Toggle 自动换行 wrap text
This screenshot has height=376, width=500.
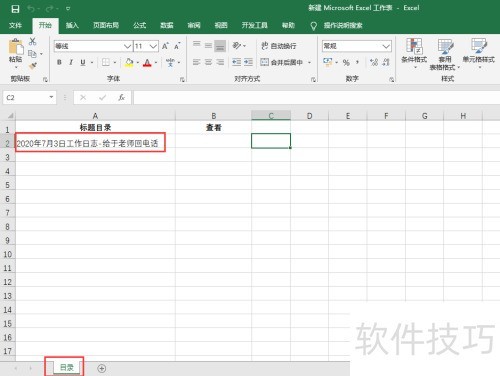279,46
